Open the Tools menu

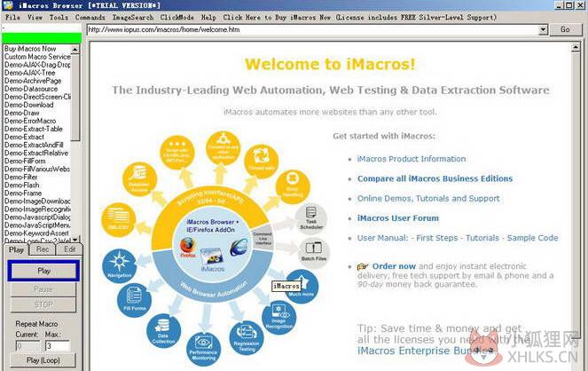[59, 17]
